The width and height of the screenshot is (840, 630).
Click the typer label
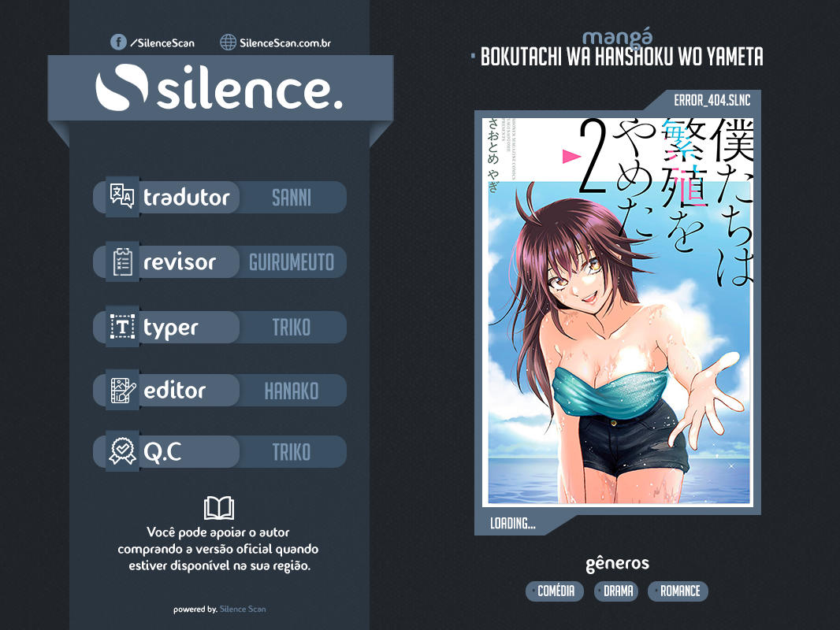tap(170, 328)
